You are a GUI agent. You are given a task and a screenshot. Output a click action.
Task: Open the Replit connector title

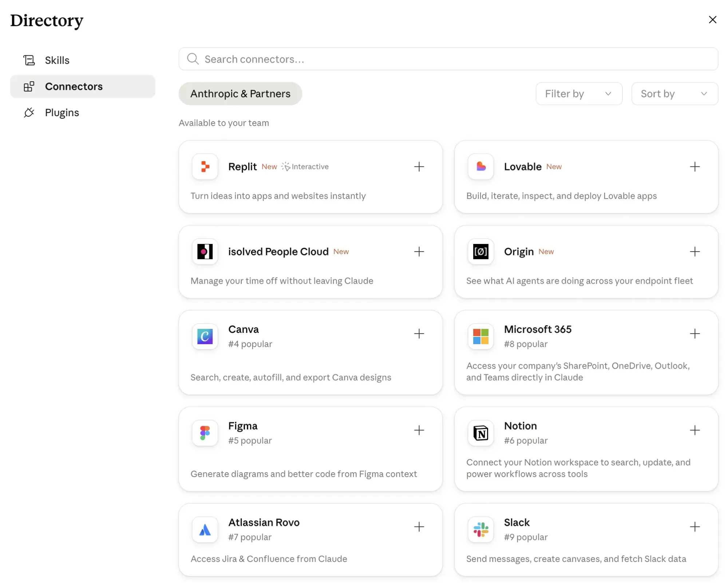(x=242, y=167)
